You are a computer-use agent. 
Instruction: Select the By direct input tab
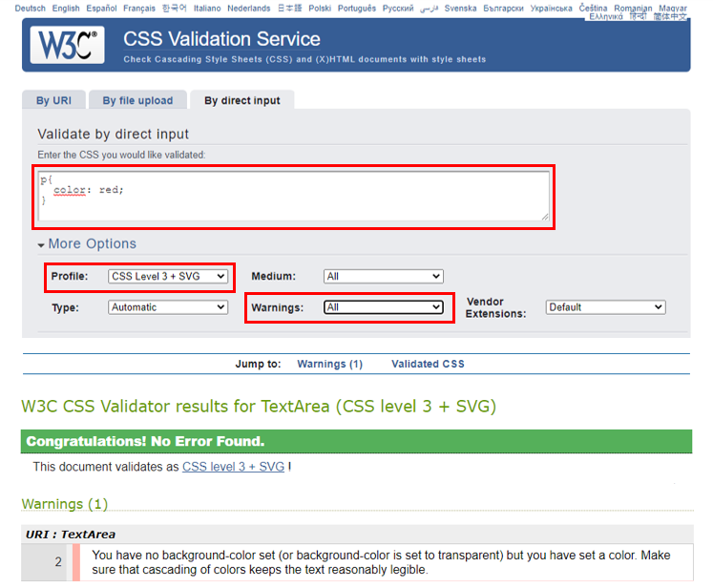pos(241,100)
